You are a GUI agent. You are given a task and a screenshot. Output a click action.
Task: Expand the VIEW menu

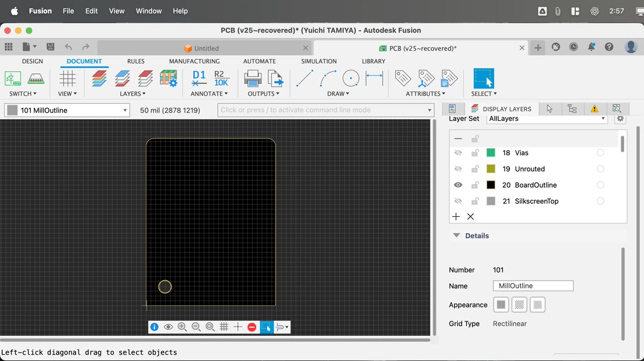[x=68, y=93]
